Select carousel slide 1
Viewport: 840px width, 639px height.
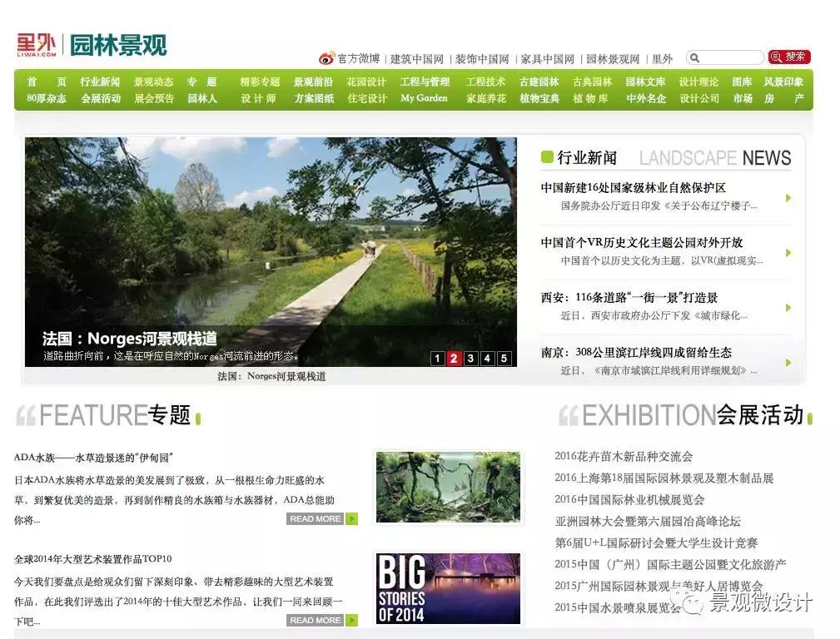pyautogui.click(x=437, y=358)
